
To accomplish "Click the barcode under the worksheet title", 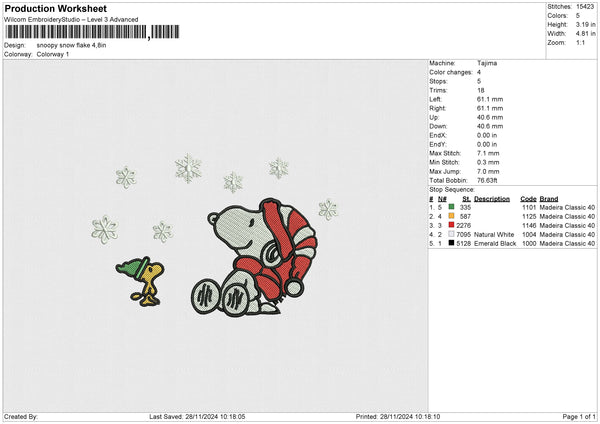I will 92,32.
